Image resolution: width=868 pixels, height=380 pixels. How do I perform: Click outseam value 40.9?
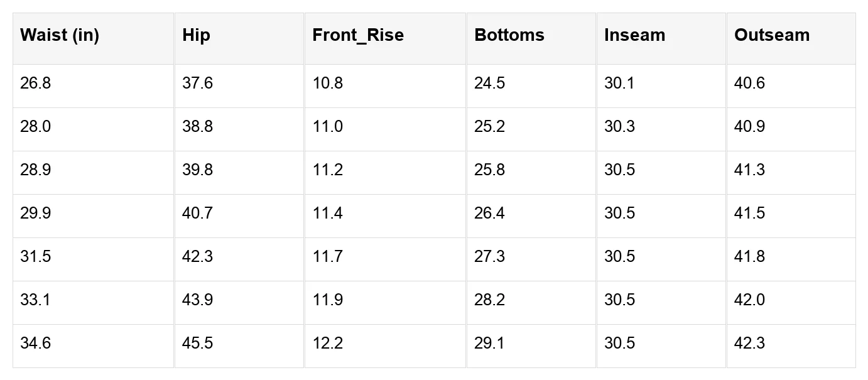(749, 127)
